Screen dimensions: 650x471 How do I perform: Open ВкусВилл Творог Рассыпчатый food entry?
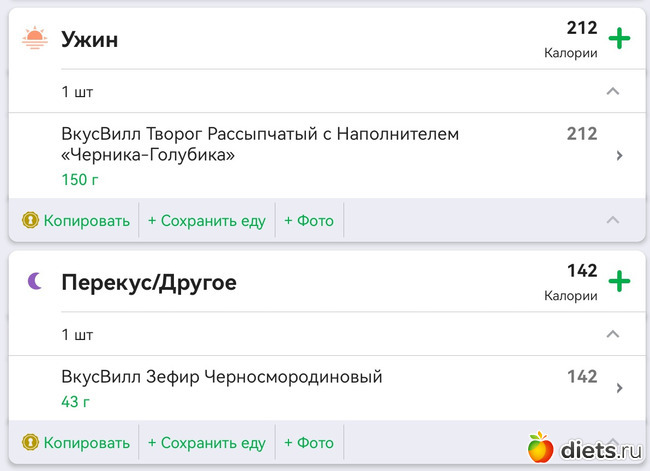260,144
